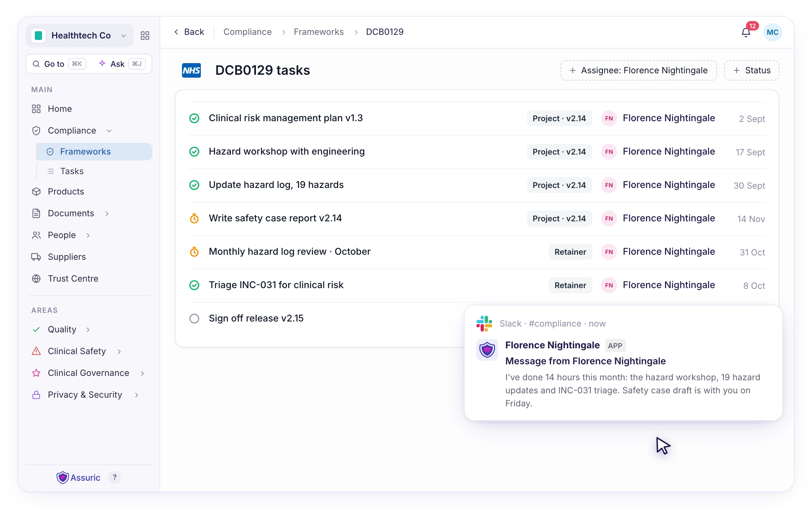This screenshot has height=508, width=812.
Task: Toggle in-progress status of Write safety case report
Action: click(194, 218)
